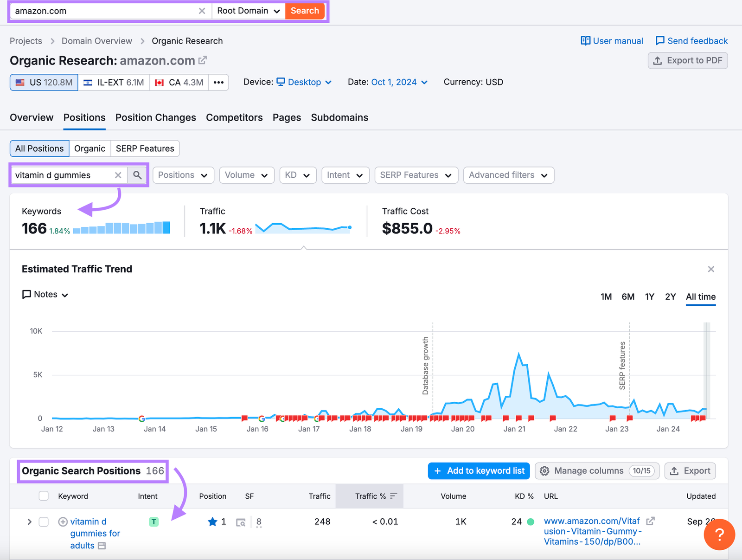Click the magnifier icon in keyword filter
Image resolution: width=742 pixels, height=560 pixels.
pos(137,175)
